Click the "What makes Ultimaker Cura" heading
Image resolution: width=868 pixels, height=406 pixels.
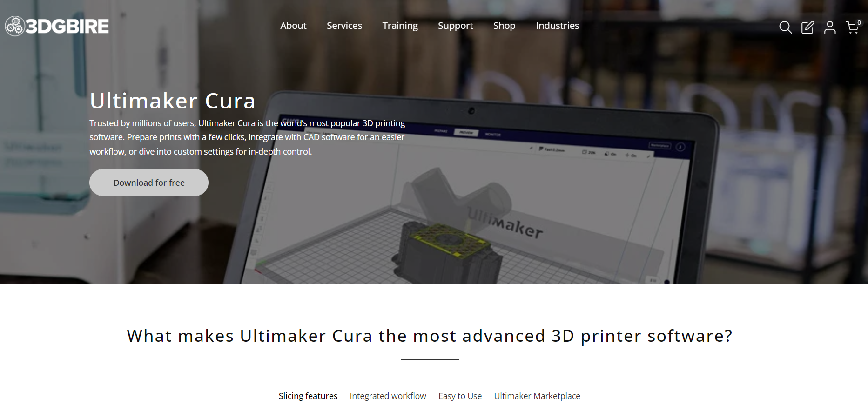click(x=430, y=336)
